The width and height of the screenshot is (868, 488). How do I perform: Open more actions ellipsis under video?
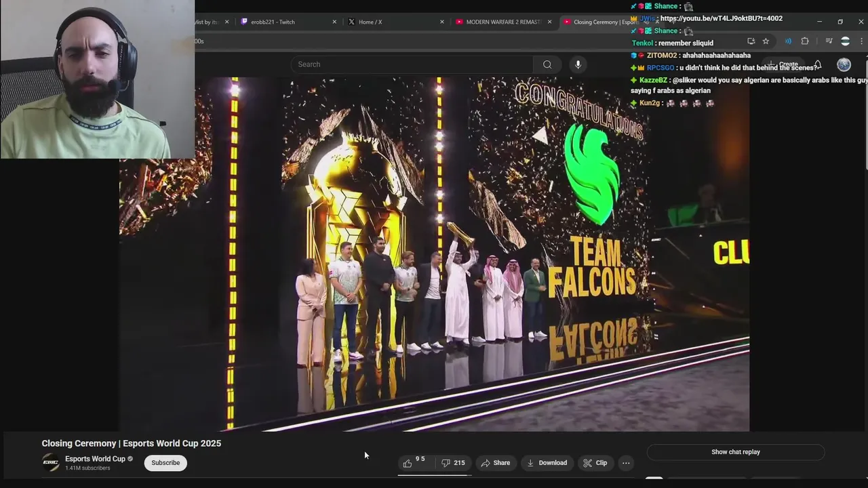(626, 463)
